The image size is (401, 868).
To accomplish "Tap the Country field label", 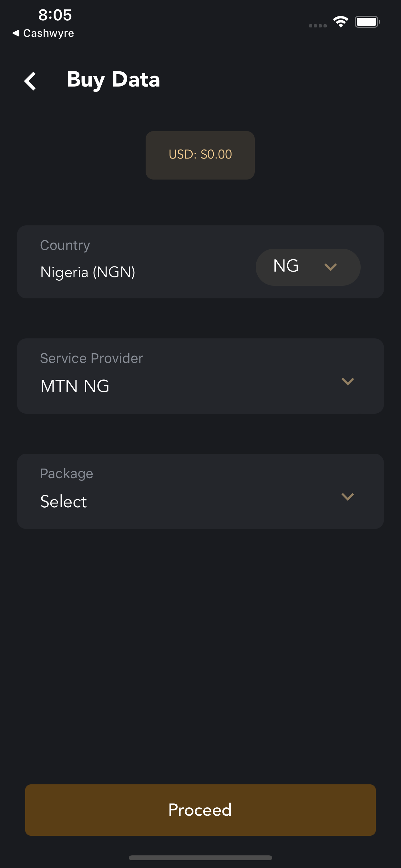I will (x=65, y=245).
